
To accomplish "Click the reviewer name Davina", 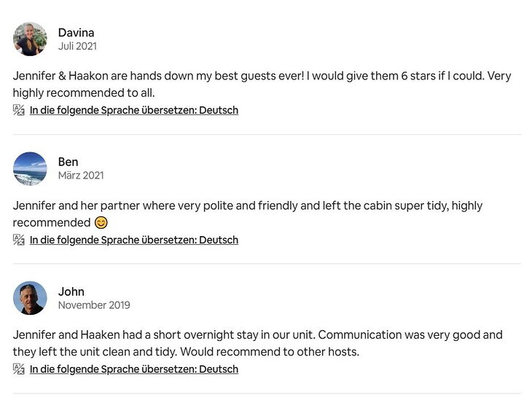I will click(76, 33).
